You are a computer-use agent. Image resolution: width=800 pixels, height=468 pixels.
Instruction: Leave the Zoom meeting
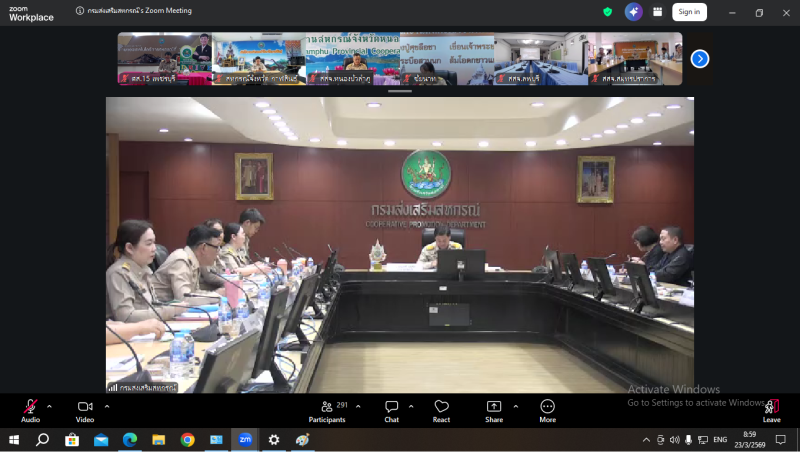coord(771,409)
